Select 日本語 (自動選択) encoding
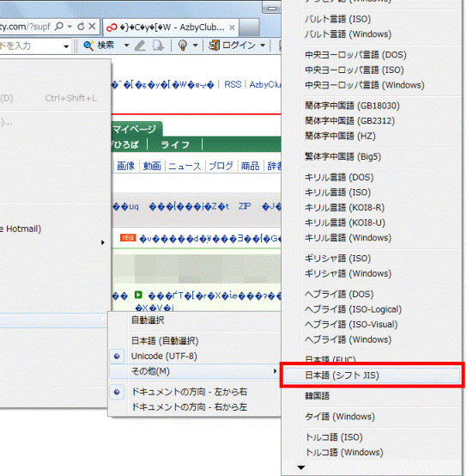Image resolution: width=467 pixels, height=476 pixels. point(195,340)
